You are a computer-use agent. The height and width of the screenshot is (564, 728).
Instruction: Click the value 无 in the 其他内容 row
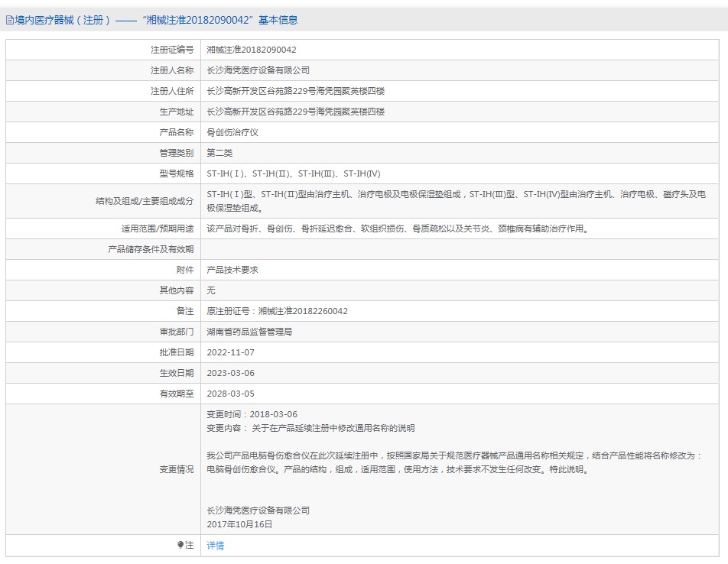pyautogui.click(x=211, y=290)
